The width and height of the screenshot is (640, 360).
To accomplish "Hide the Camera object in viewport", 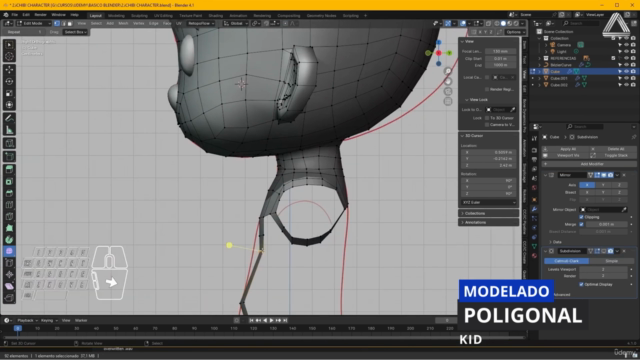I will [626, 45].
